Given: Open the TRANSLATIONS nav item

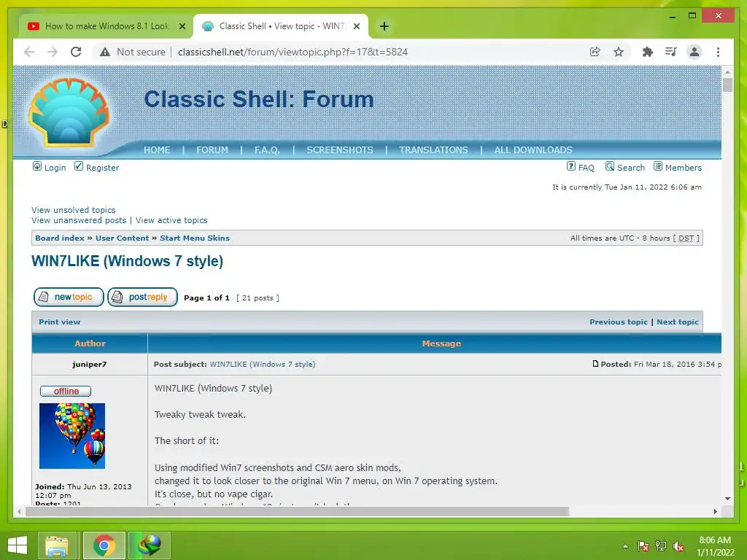Looking at the screenshot, I should pyautogui.click(x=433, y=150).
